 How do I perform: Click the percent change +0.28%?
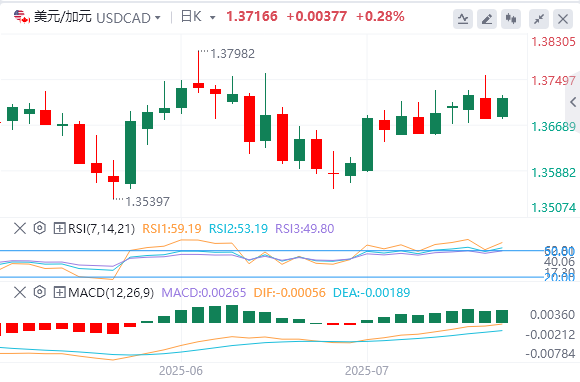click(x=380, y=16)
